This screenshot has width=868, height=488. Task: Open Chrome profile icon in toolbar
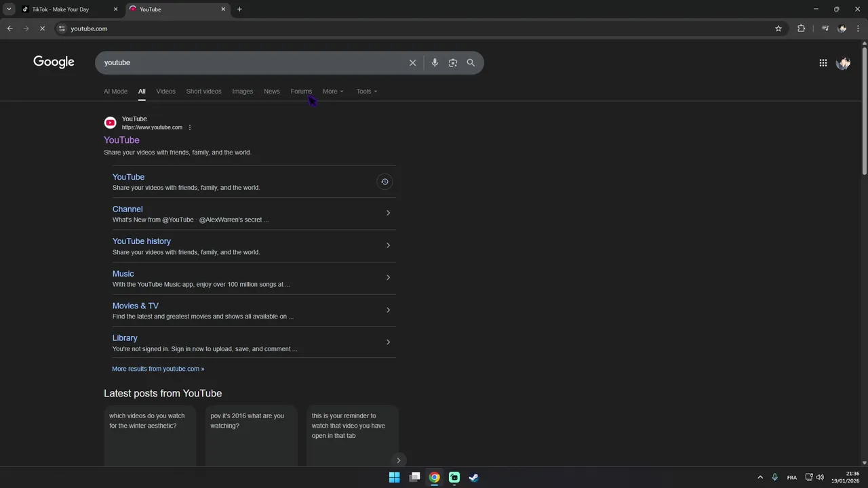(842, 28)
